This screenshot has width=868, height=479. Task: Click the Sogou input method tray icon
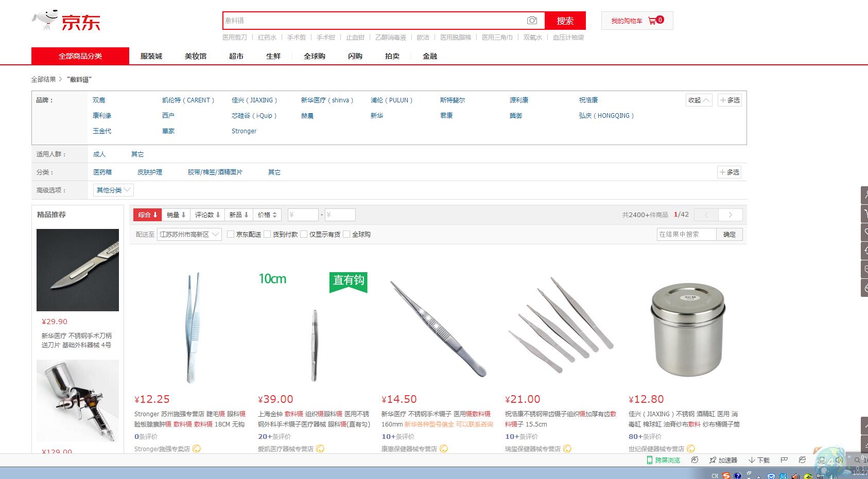[726, 475]
